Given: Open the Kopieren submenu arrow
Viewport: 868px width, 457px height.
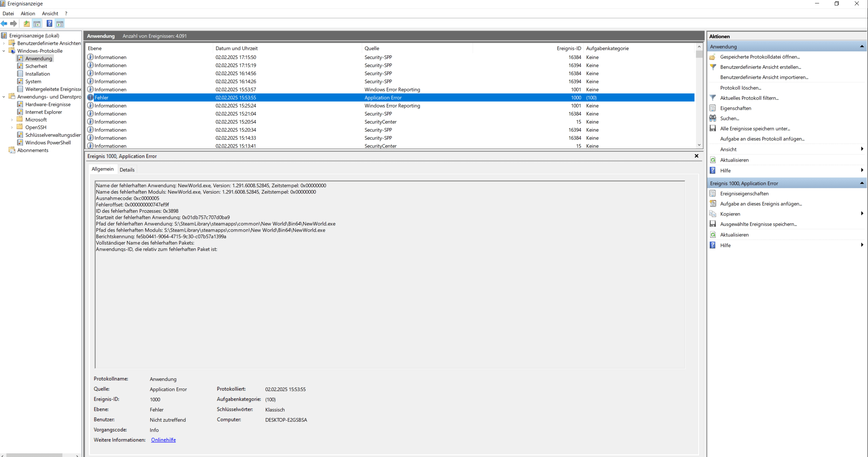Looking at the screenshot, I should click(x=862, y=214).
